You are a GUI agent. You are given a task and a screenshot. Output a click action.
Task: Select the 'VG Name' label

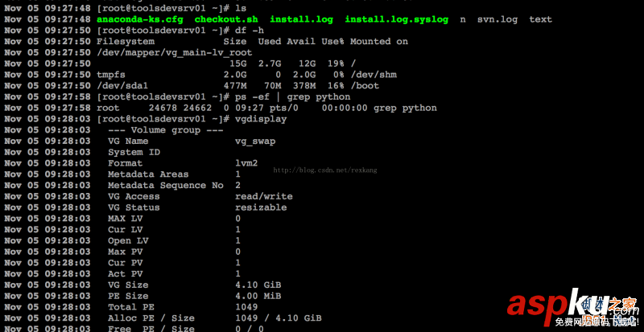pos(128,141)
